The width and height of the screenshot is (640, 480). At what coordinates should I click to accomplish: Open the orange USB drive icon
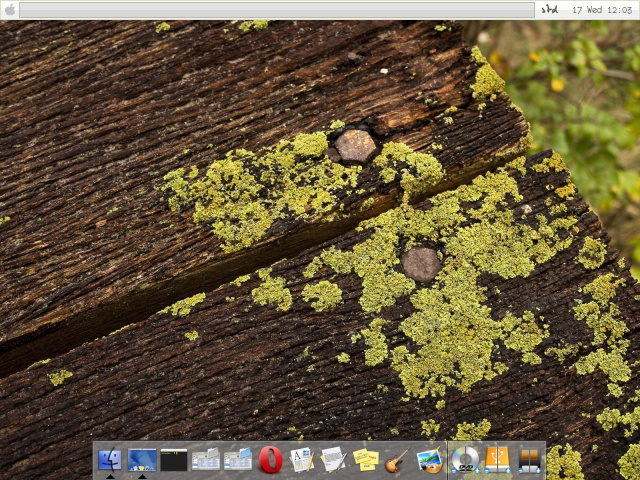[x=497, y=459]
